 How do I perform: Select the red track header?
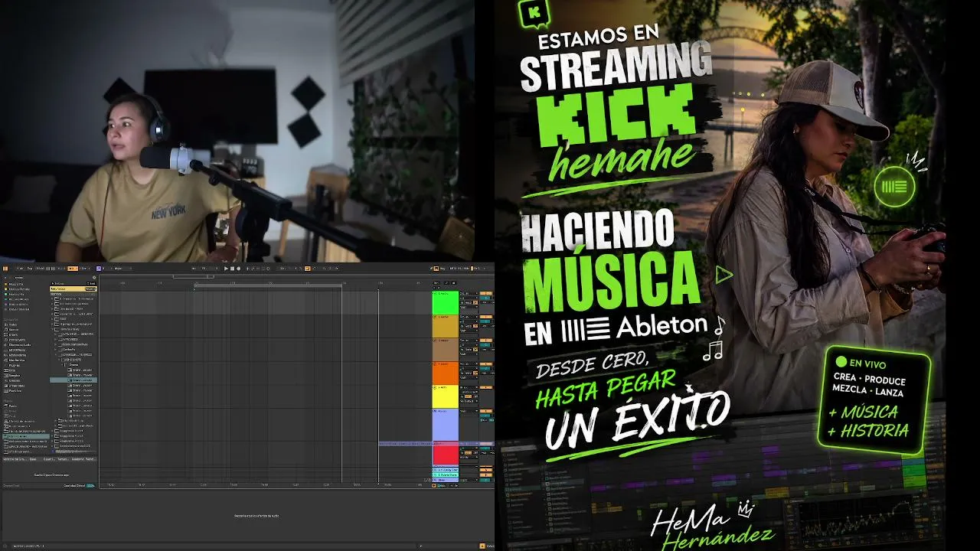tap(446, 455)
